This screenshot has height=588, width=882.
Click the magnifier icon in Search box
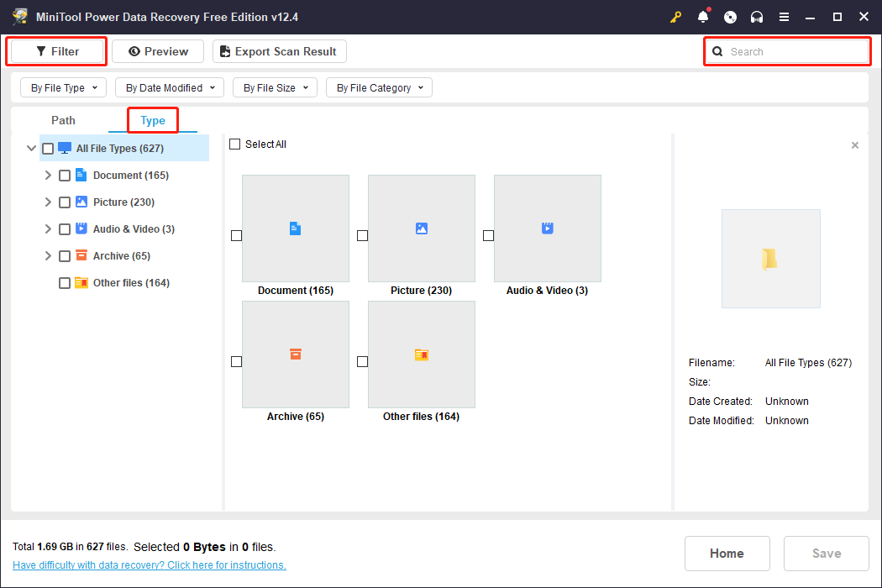pyautogui.click(x=717, y=52)
